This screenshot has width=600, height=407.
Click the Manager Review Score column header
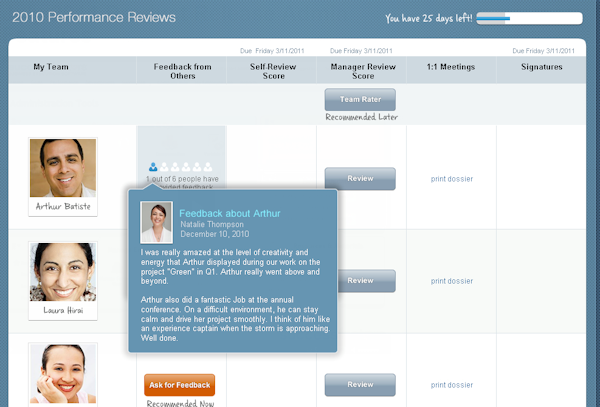point(363,71)
